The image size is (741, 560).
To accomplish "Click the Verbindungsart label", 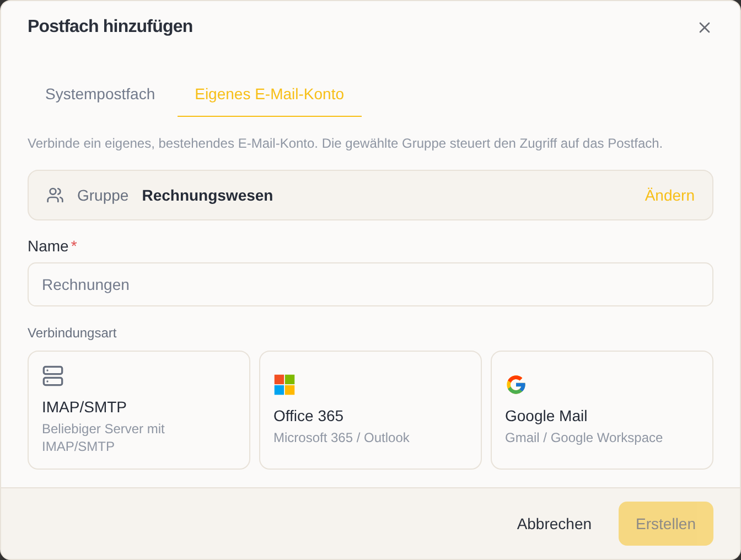I will point(72,333).
